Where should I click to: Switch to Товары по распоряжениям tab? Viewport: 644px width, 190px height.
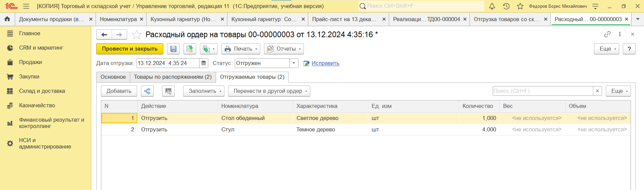click(x=173, y=77)
